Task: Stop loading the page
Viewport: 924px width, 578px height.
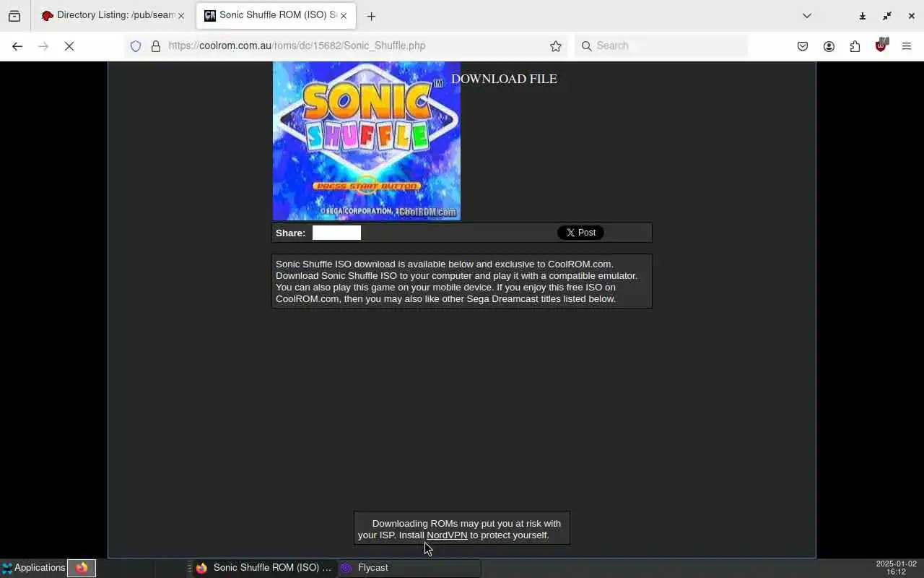Action: [69, 46]
